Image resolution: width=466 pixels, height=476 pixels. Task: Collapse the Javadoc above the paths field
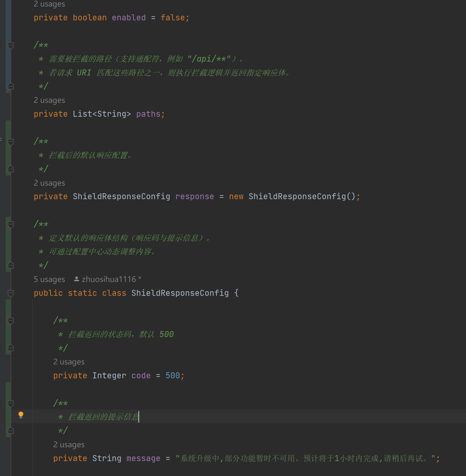11,46
